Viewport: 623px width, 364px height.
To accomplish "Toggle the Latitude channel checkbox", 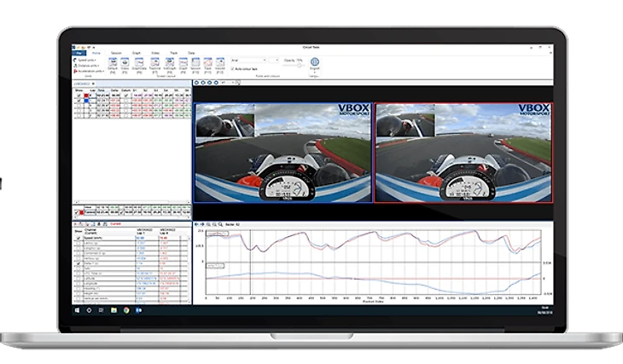I will 79,278.
